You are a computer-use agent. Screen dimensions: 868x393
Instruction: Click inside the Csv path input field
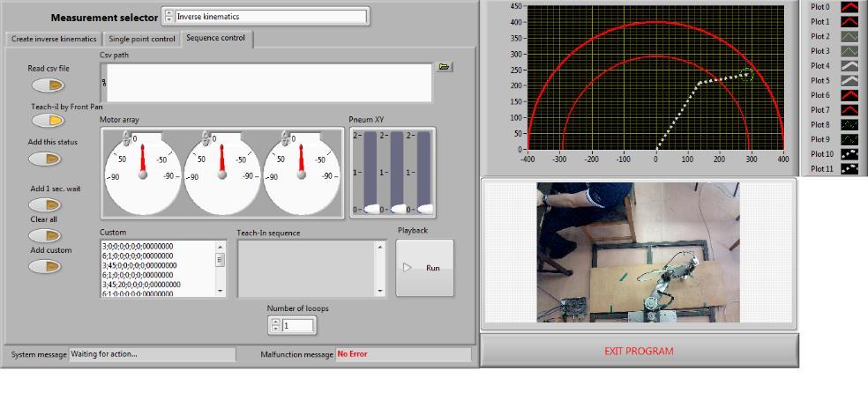[x=269, y=82]
